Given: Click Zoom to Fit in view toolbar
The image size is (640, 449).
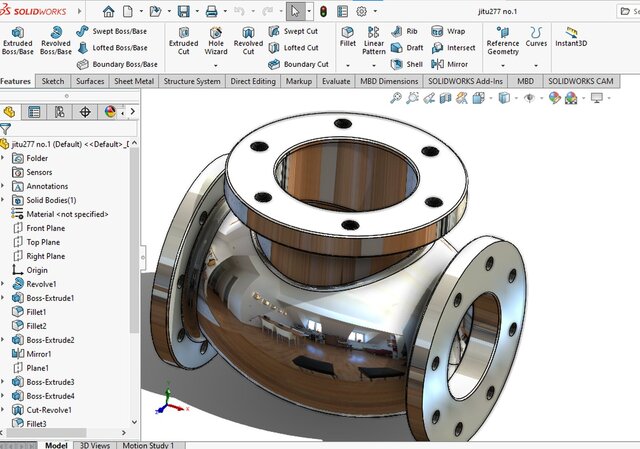Looking at the screenshot, I should click(396, 98).
